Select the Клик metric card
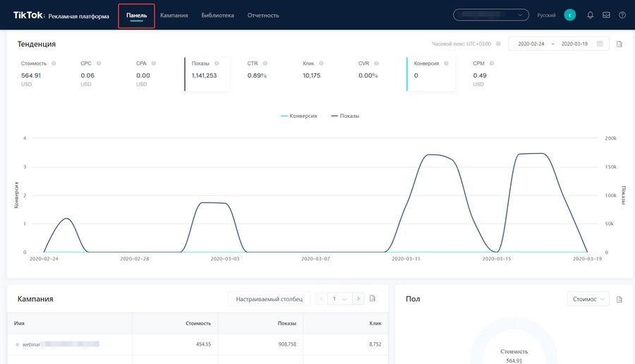 pyautogui.click(x=313, y=74)
